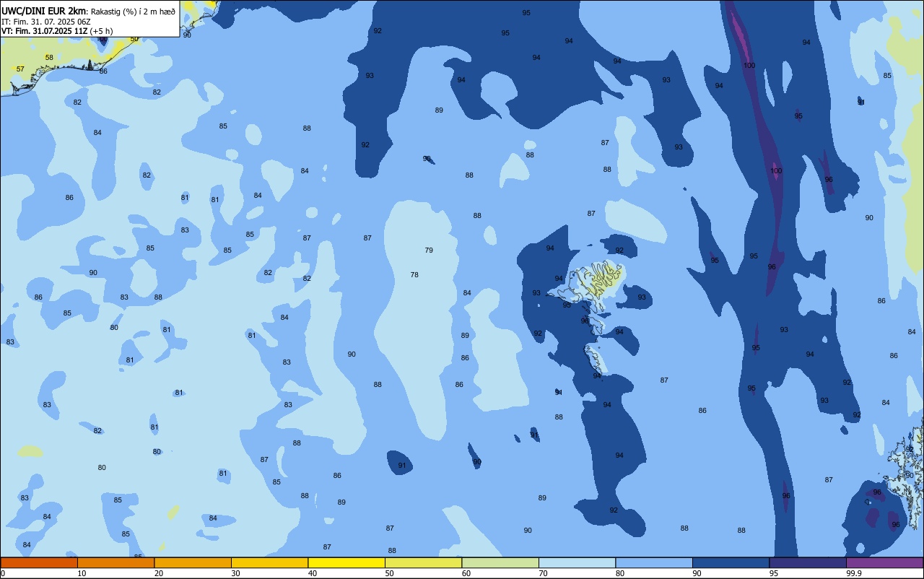
Task: Click the humidity value '79' on the map
Action: point(429,251)
